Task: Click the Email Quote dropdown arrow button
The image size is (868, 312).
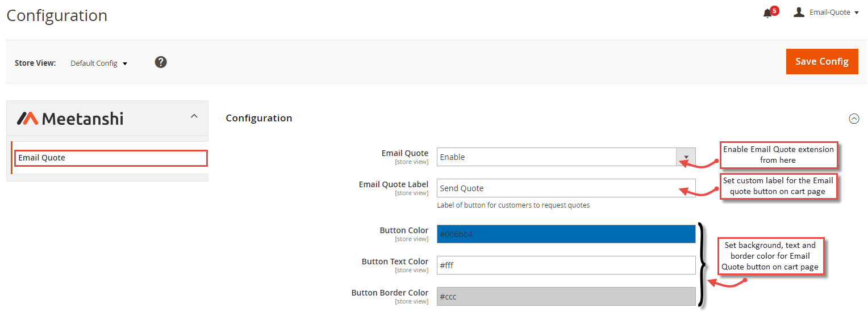Action: coord(686,157)
